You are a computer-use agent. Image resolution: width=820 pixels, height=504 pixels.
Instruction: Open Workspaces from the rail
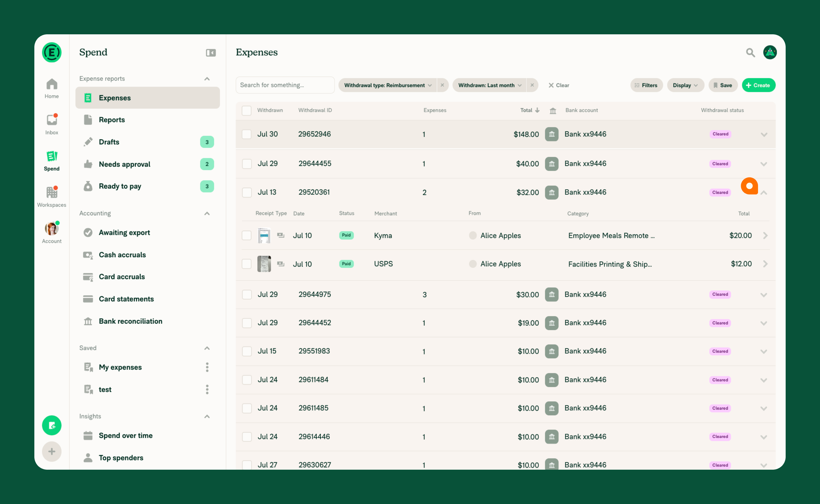tap(52, 197)
